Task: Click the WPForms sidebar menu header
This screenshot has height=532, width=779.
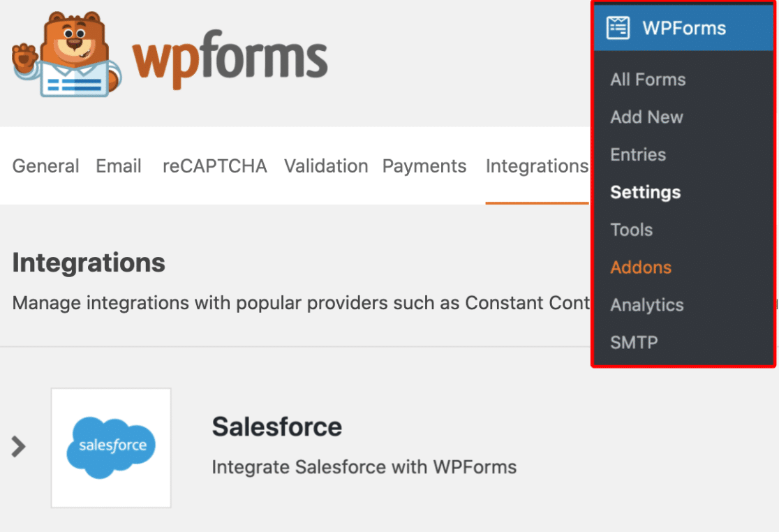Action: pyautogui.click(x=683, y=28)
